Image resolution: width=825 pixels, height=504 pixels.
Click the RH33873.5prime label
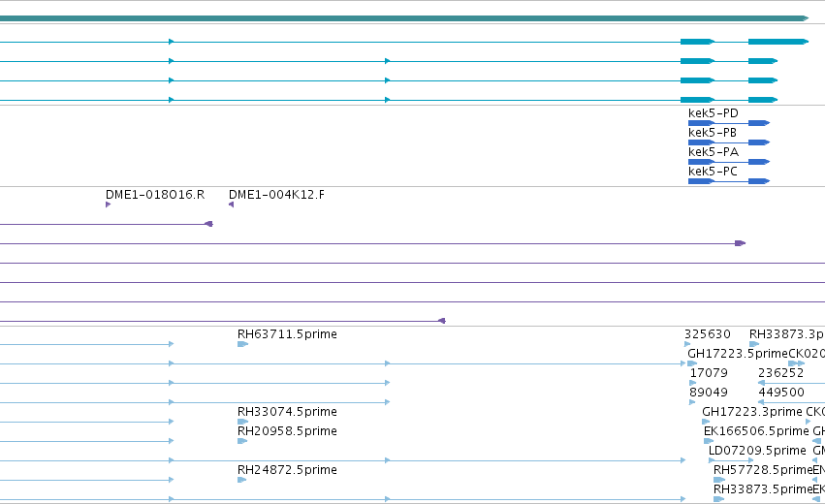(763, 489)
